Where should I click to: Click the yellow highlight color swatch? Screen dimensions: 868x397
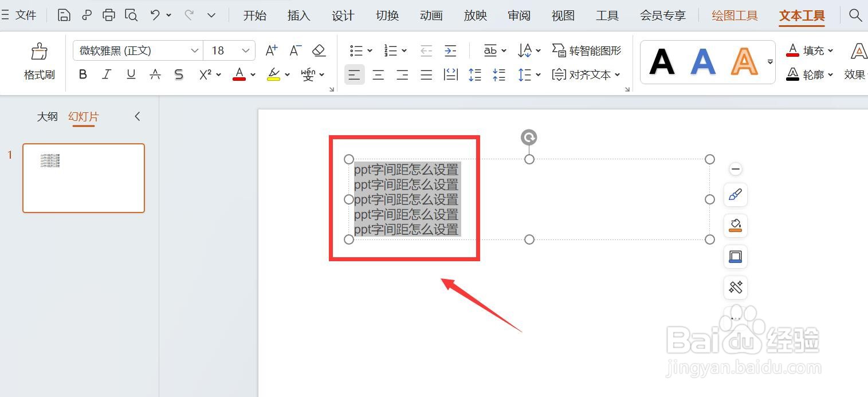point(273,79)
